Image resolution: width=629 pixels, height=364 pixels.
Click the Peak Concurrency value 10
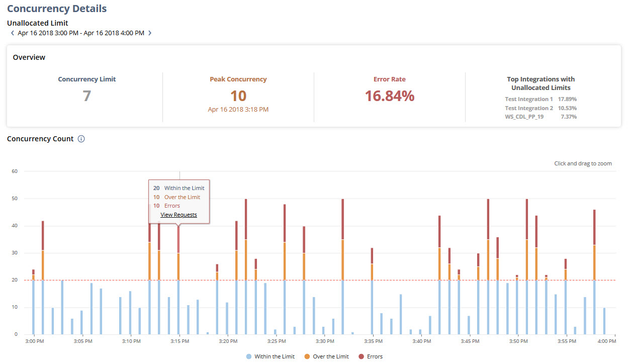tap(238, 96)
